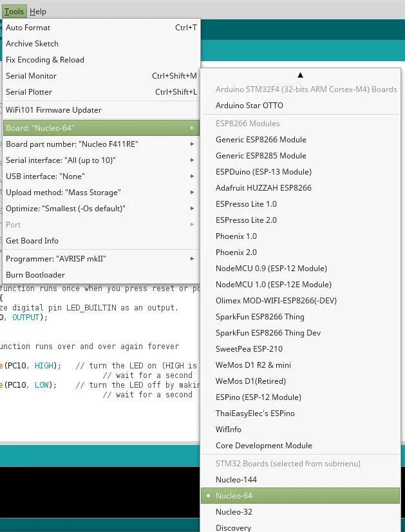Image resolution: width=405 pixels, height=532 pixels.
Task: Expand Board part number submenu
Action: (x=101, y=144)
